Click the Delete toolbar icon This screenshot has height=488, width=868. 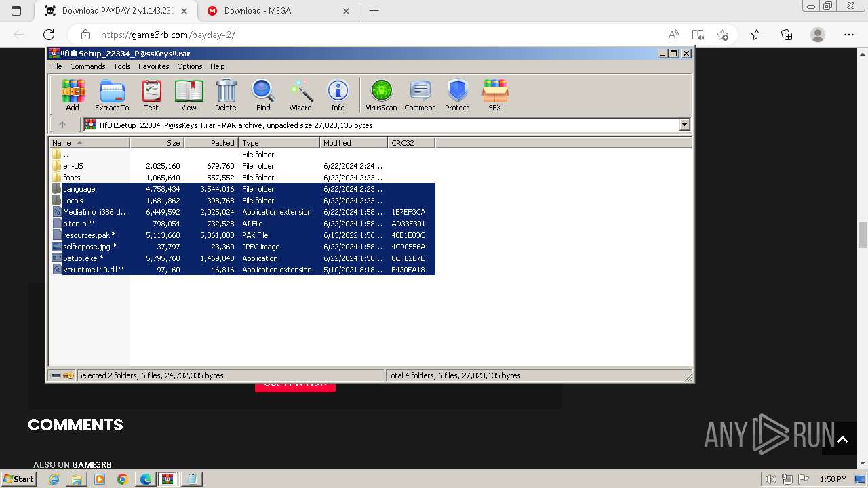[x=226, y=95]
